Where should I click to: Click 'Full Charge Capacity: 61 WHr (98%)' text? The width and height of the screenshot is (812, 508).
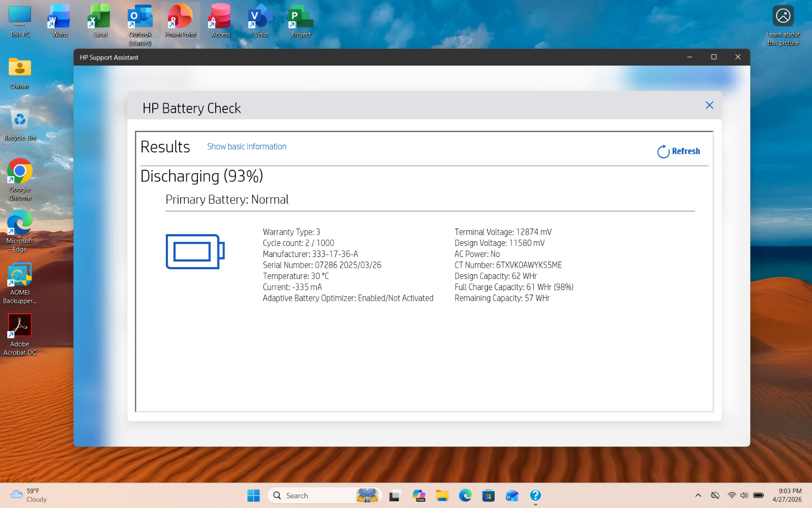point(514,287)
